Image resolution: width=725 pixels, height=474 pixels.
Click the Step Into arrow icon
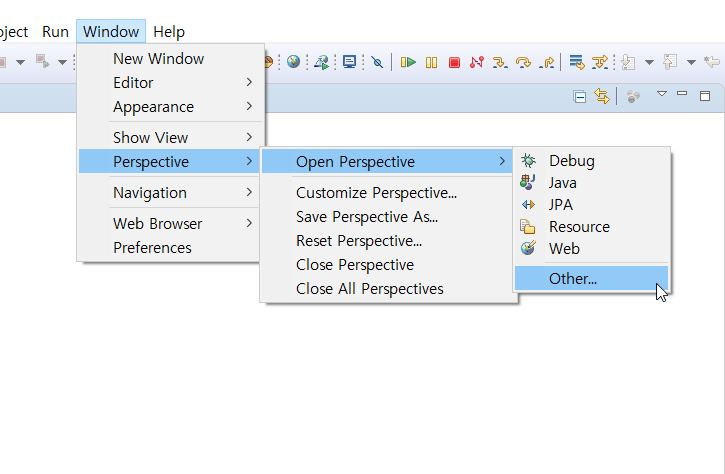pyautogui.click(x=500, y=62)
